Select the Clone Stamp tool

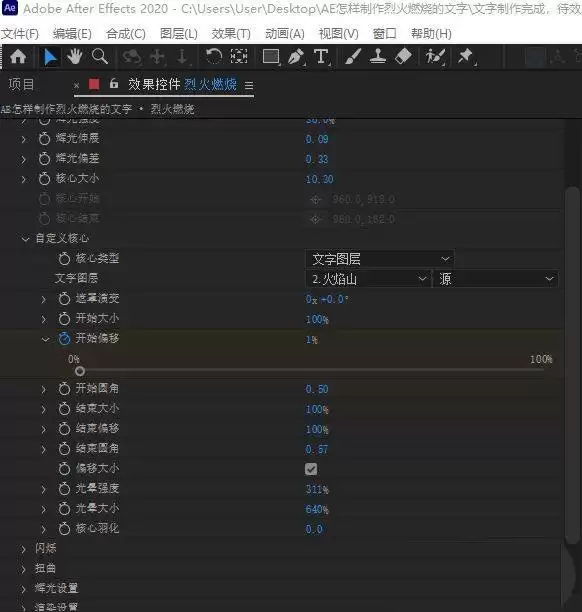(x=378, y=57)
